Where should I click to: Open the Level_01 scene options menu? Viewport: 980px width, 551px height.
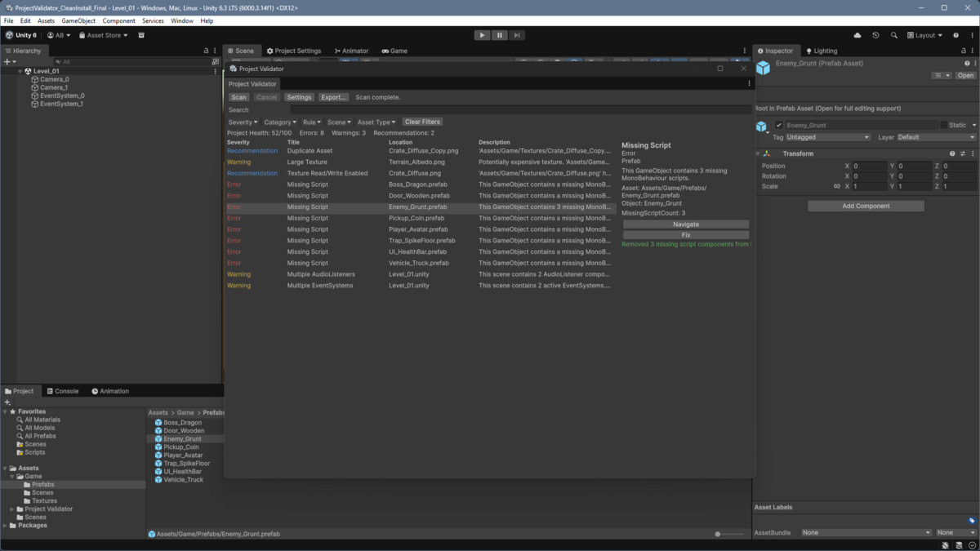[216, 71]
